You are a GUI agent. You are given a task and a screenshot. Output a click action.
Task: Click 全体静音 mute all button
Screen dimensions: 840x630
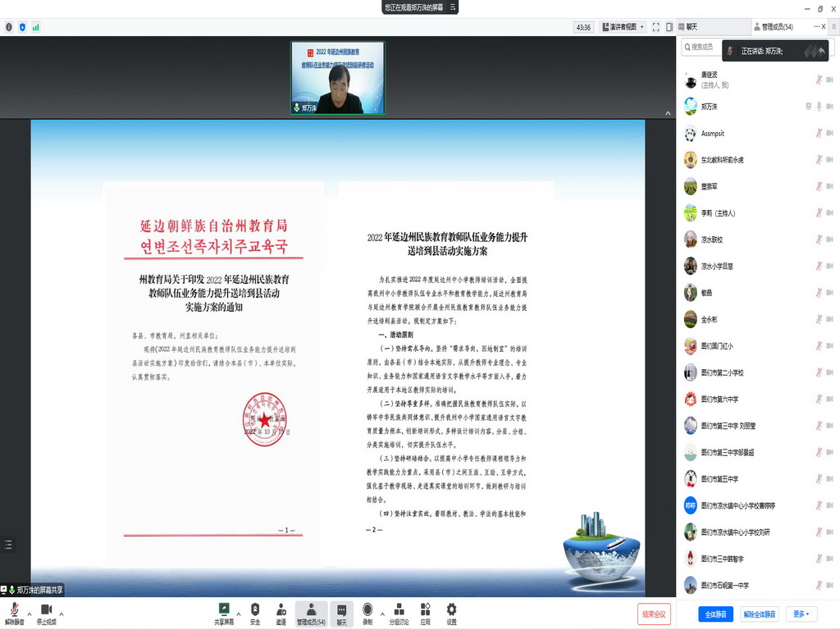(715, 614)
